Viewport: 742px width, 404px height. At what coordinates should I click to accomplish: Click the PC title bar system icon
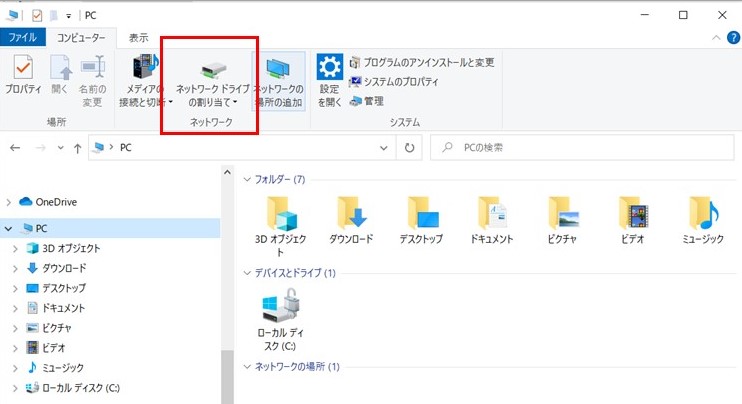coord(13,16)
